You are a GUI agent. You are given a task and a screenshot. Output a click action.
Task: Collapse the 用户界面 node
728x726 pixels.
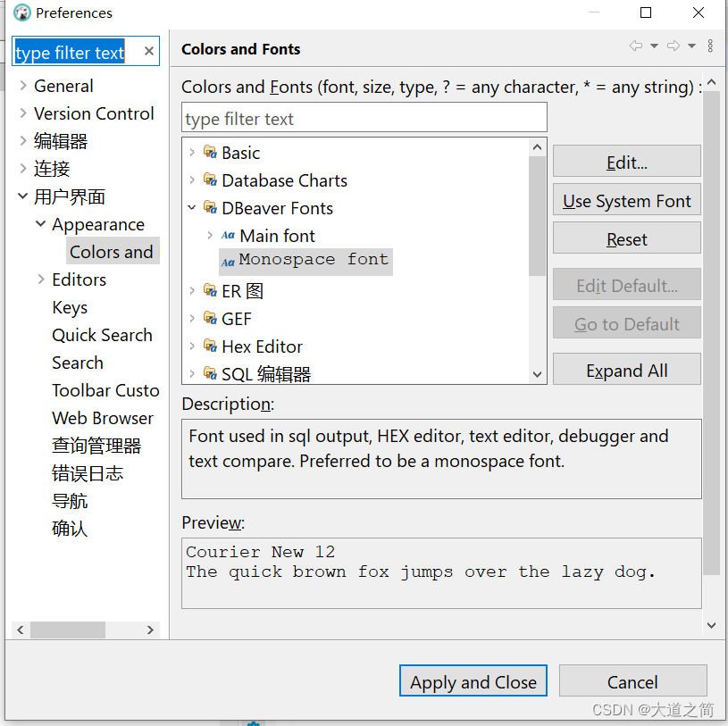pos(22,196)
